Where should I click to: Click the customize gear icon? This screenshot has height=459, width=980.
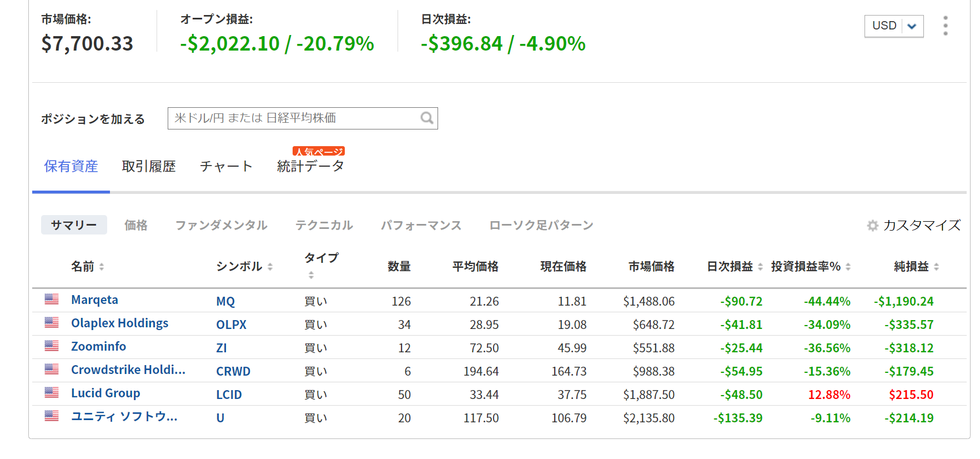872,225
